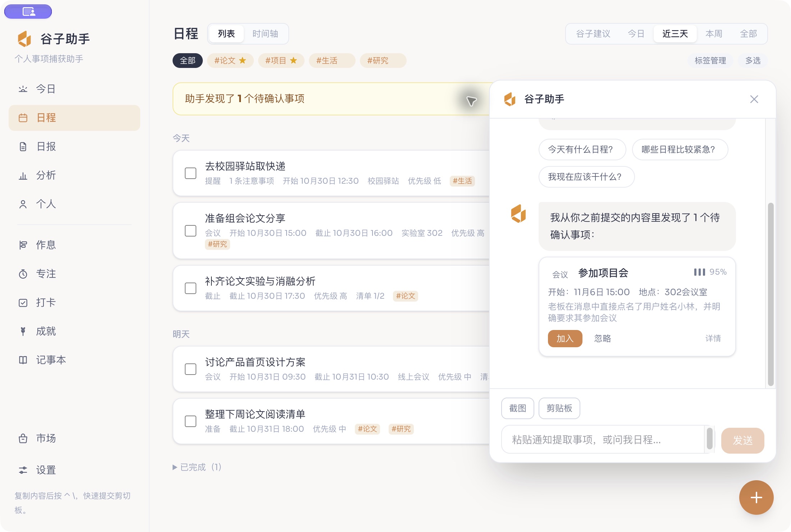Click the 多选 button
The image size is (791, 532).
pyautogui.click(x=753, y=60)
